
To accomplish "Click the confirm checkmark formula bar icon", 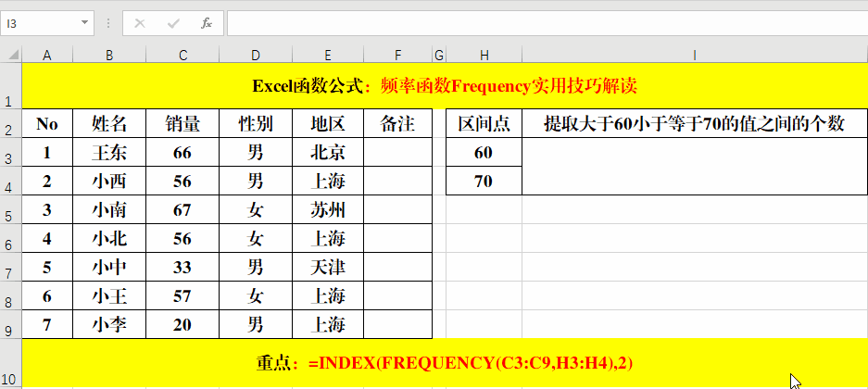I will pos(173,23).
